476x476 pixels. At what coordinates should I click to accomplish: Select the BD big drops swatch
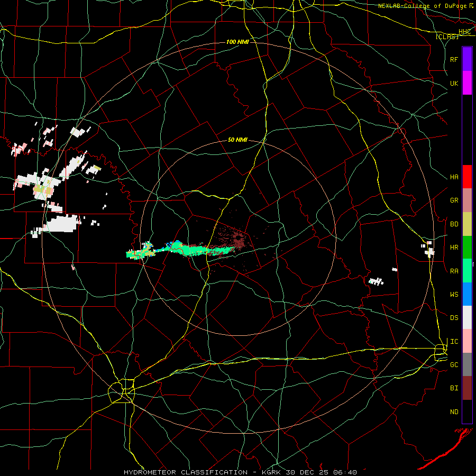[467, 224]
